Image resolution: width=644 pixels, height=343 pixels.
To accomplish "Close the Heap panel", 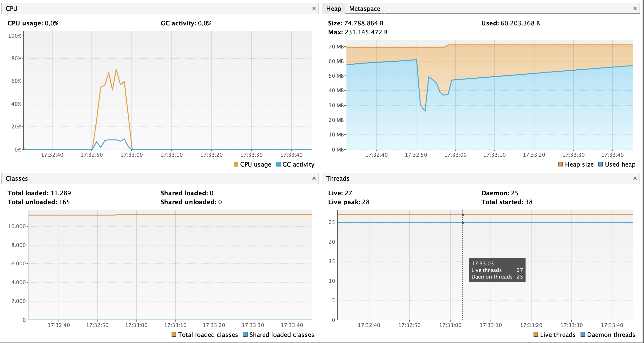I will (x=635, y=8).
